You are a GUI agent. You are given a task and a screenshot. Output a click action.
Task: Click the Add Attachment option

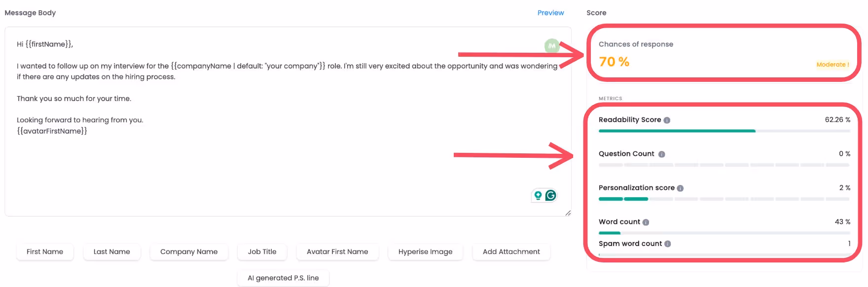pyautogui.click(x=511, y=251)
